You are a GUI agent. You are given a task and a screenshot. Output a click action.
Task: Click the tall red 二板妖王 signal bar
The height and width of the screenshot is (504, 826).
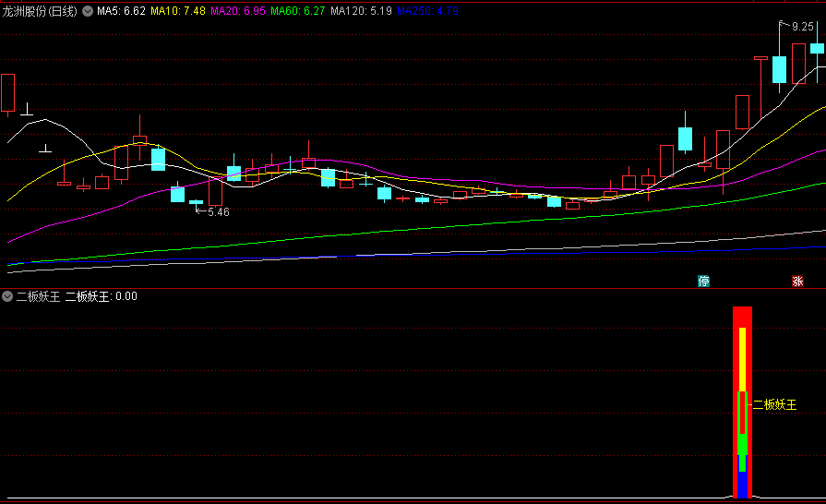[742, 402]
